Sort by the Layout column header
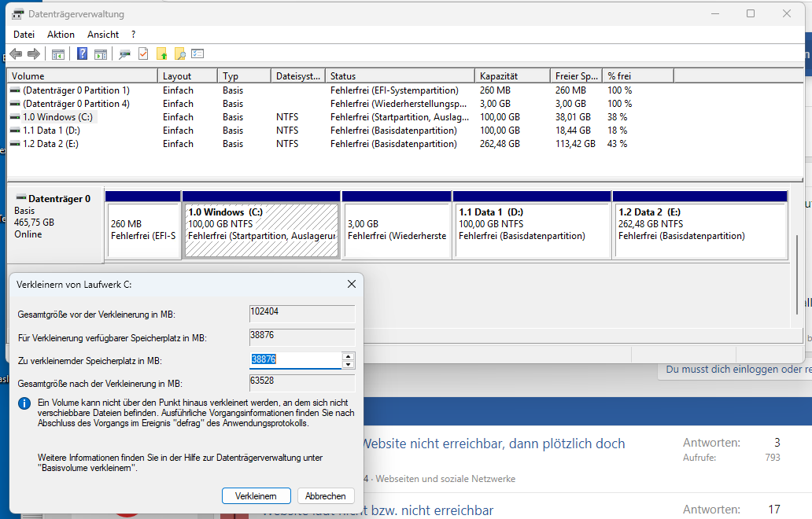 coord(187,76)
